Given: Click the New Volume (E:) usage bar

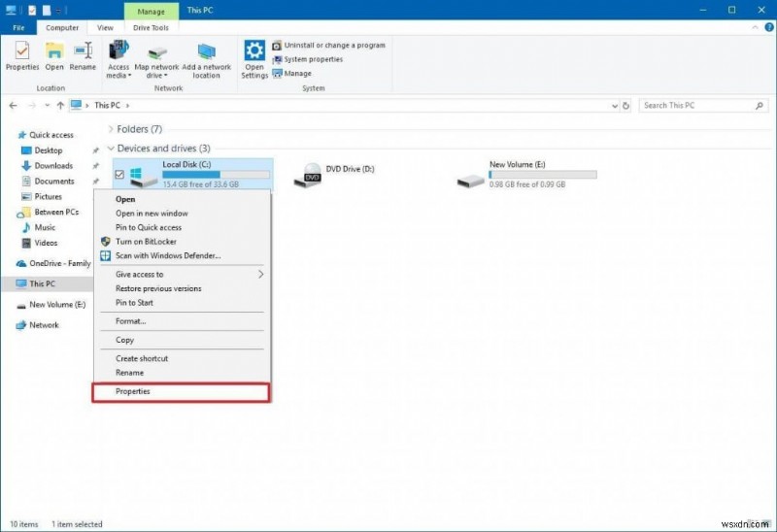Looking at the screenshot, I should [x=543, y=175].
